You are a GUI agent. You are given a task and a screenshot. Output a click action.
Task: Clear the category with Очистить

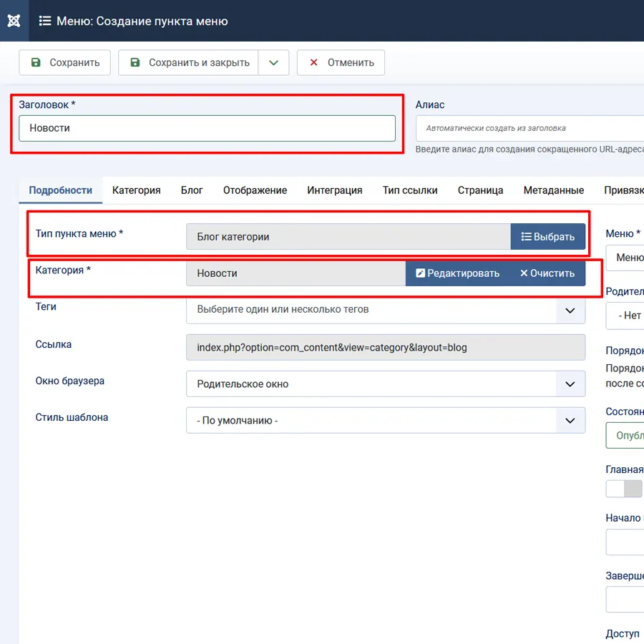[547, 273]
